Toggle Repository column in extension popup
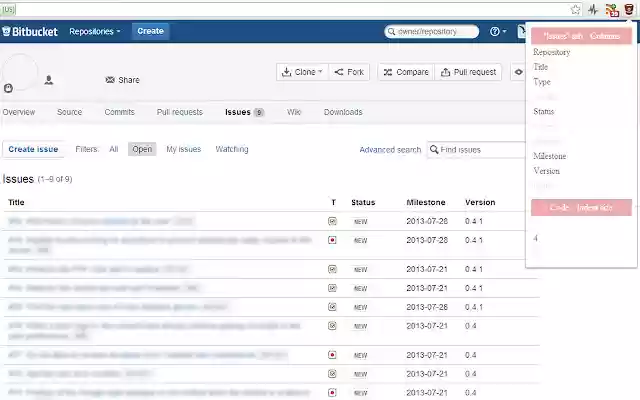 click(551, 52)
